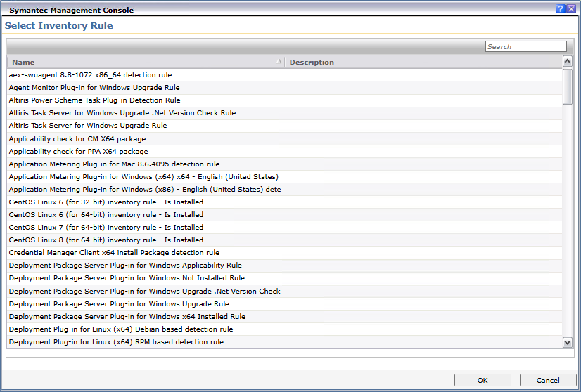Select Deployment Package Server Upgrade .Net Version Check
This screenshot has width=581, height=392.
284,292
